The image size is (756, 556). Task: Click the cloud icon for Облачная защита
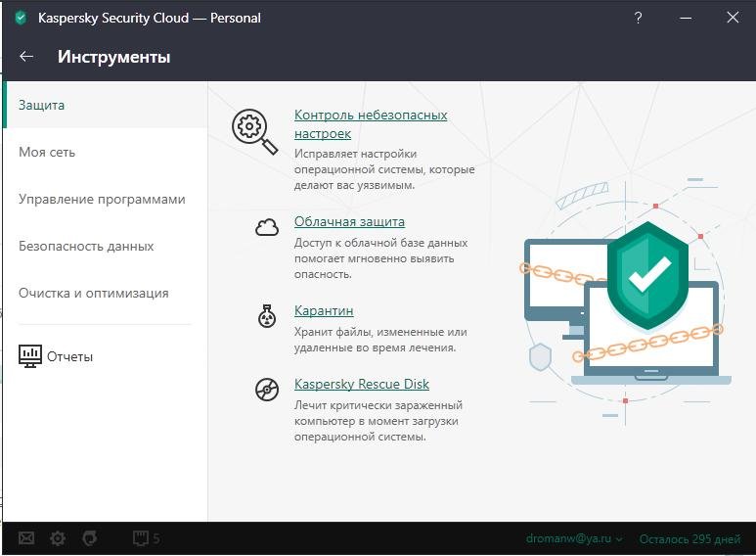click(267, 226)
